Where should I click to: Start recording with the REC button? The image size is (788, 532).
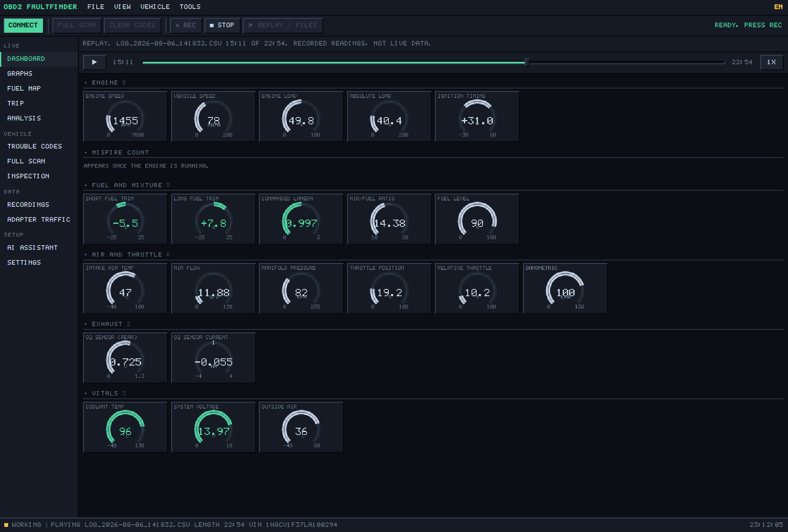tap(186, 25)
